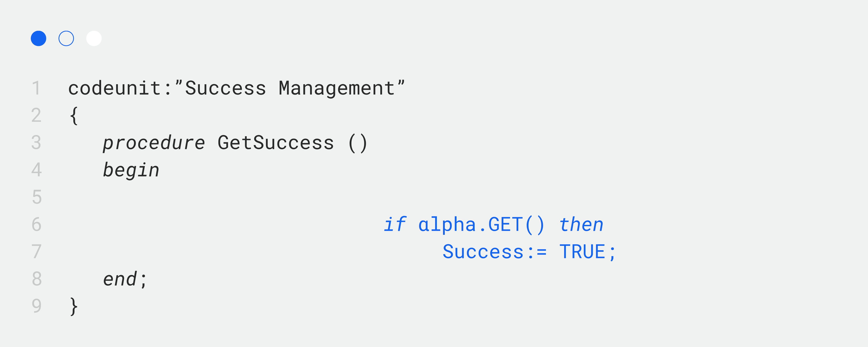Select line number 5 in gutter
The height and width of the screenshot is (347, 868).
click(36, 197)
